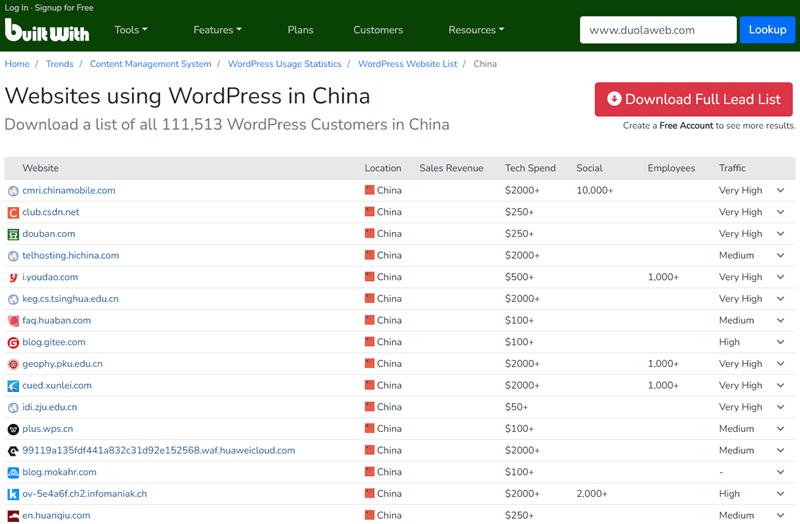This screenshot has height=524, width=800.
Task: Expand the en.huanqiu.com row chevron
Action: click(x=781, y=515)
